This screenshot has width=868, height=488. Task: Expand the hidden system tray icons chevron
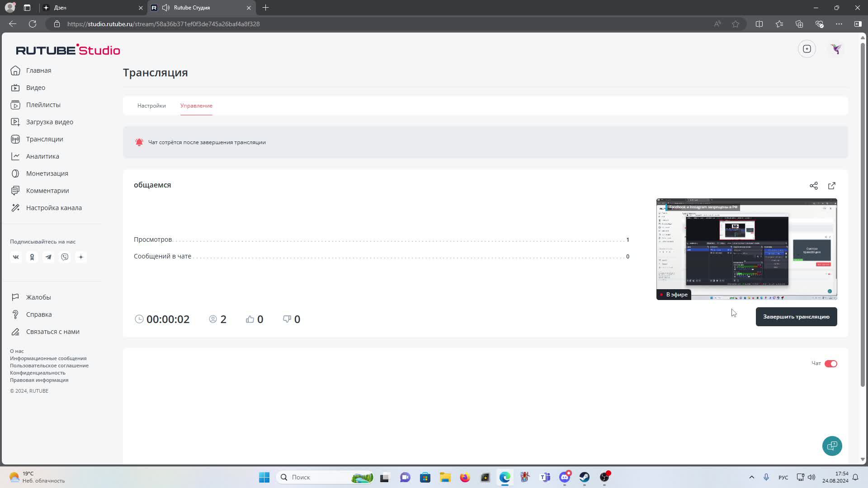[x=751, y=477]
